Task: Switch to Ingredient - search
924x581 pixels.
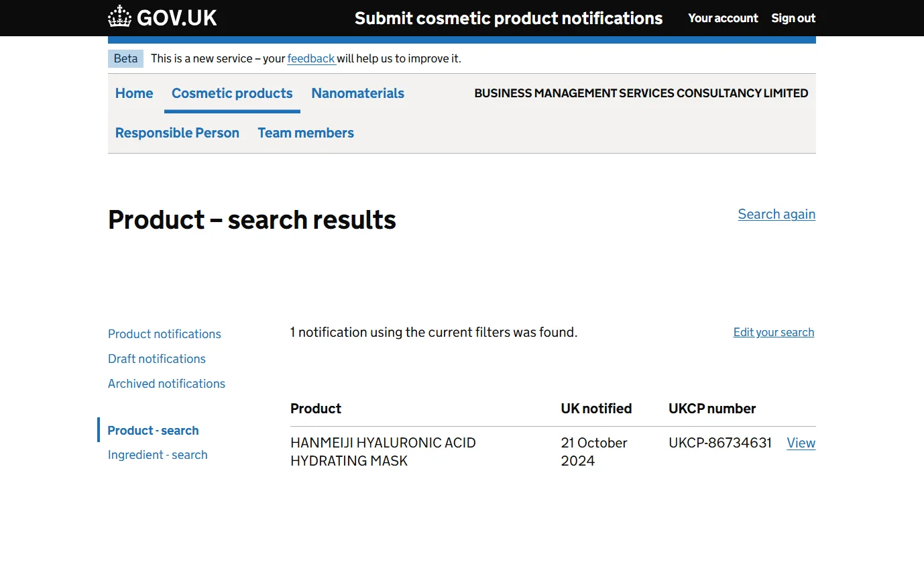Action: (x=158, y=455)
